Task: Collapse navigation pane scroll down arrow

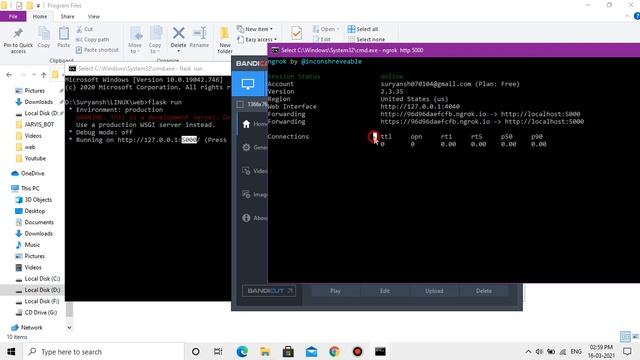Action: 69,327
